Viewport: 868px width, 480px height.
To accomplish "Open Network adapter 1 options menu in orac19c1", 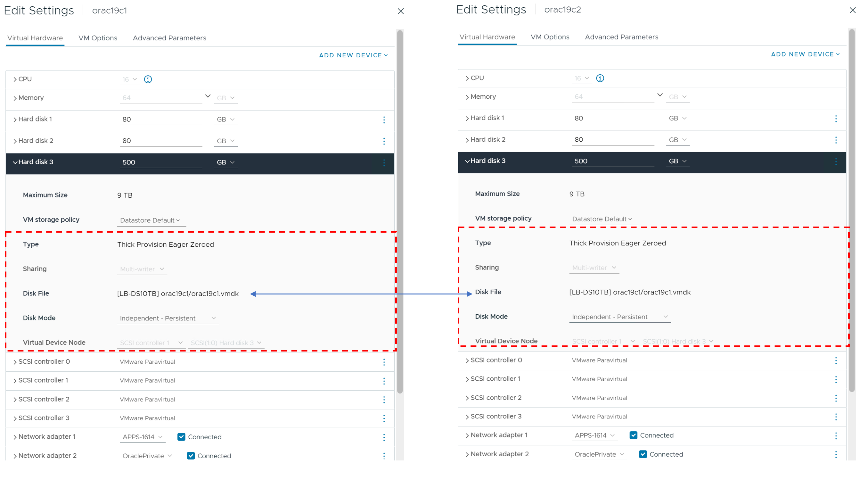I will [x=384, y=437].
